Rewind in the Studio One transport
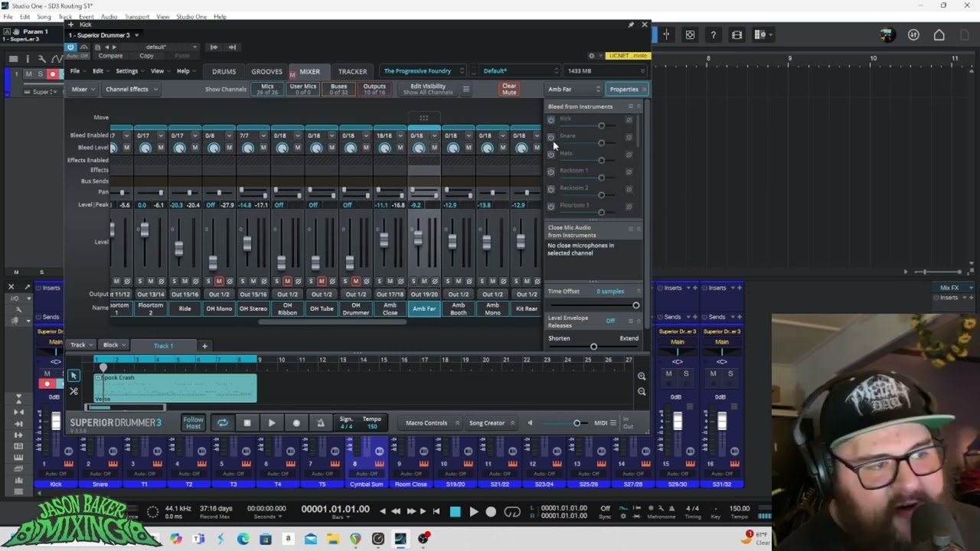980x551 pixels. click(x=396, y=511)
